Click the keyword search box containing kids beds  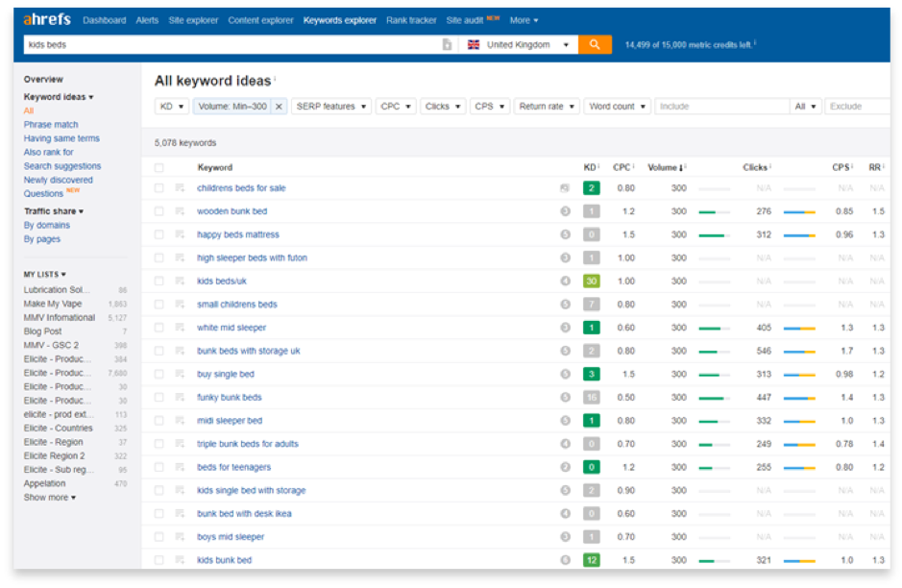[232, 44]
